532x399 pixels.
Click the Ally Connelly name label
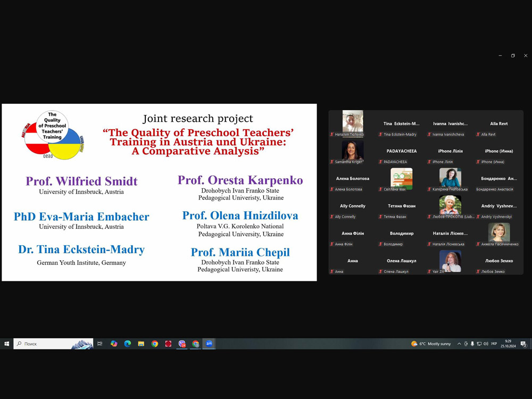tap(345, 217)
